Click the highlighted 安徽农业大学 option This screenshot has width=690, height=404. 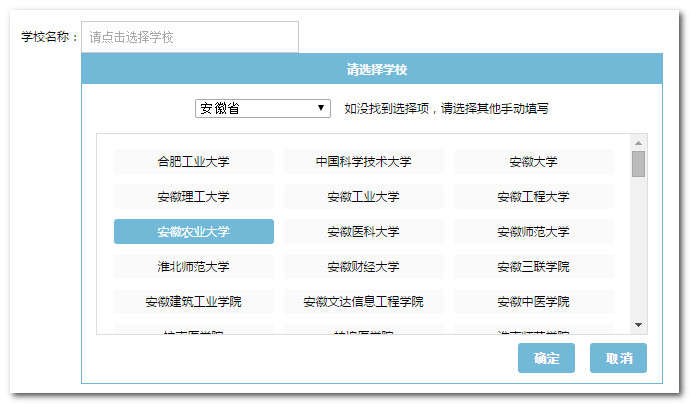tap(194, 231)
